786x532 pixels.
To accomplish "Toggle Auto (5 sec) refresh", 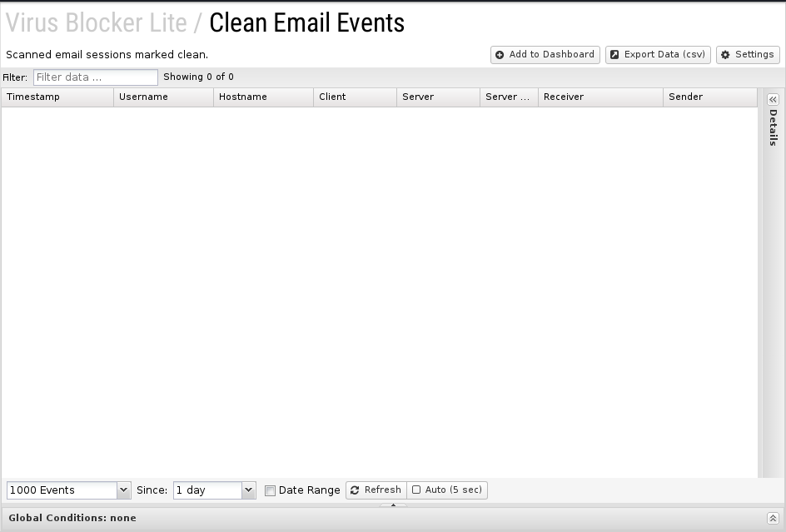I will tap(447, 490).
